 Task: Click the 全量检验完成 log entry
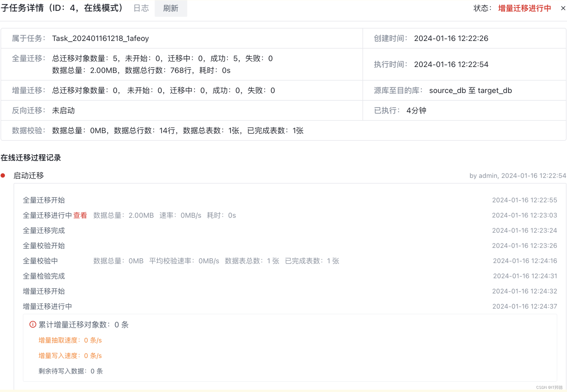[x=44, y=276]
